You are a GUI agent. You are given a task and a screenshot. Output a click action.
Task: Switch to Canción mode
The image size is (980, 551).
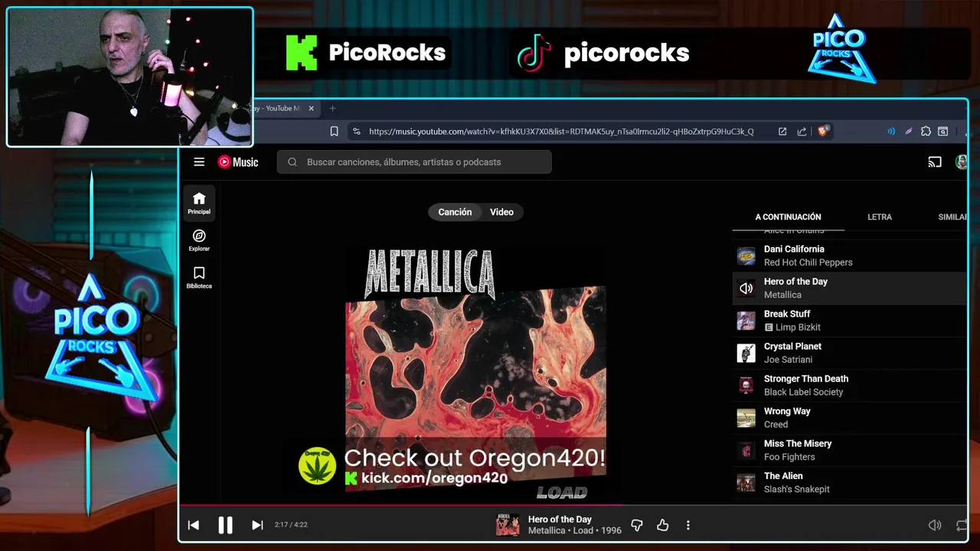coord(455,212)
